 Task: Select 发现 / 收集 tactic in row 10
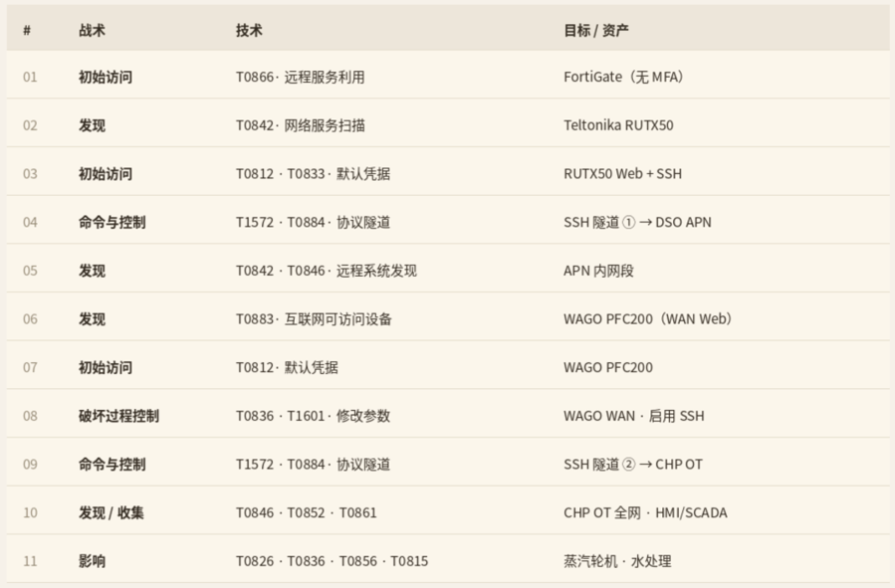tap(112, 513)
